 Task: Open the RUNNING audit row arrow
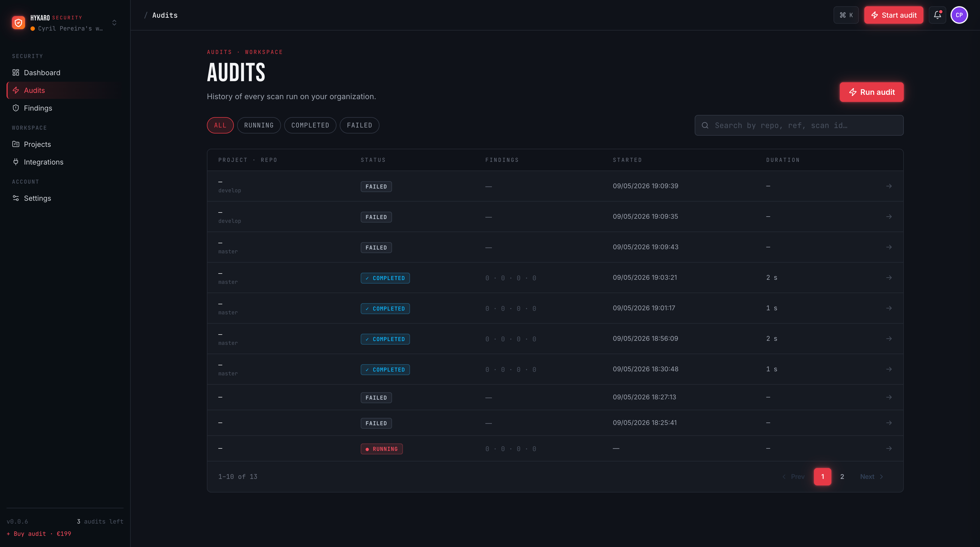(x=889, y=448)
